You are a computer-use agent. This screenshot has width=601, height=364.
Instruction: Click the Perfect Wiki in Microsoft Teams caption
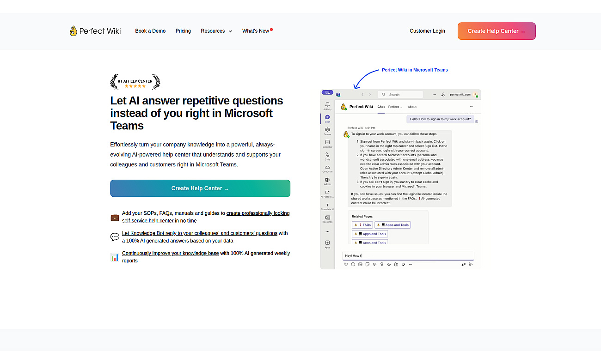click(x=415, y=70)
